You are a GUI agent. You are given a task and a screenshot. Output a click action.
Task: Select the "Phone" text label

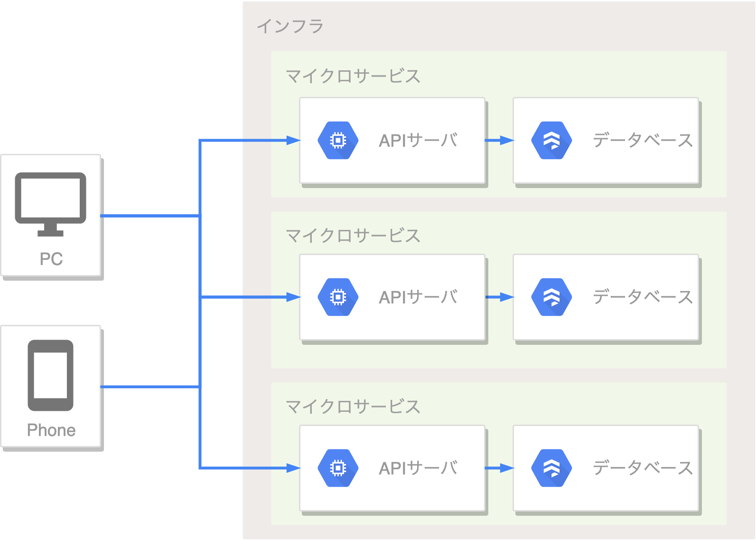51,430
